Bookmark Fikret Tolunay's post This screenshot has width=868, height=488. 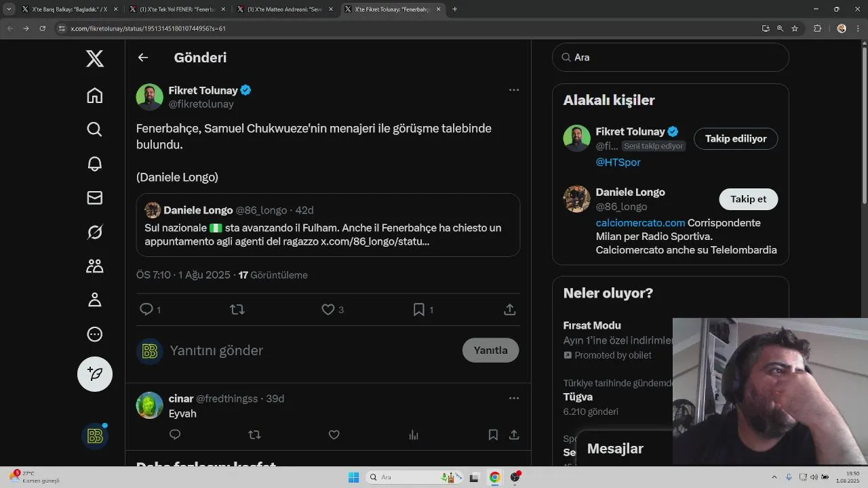[419, 309]
